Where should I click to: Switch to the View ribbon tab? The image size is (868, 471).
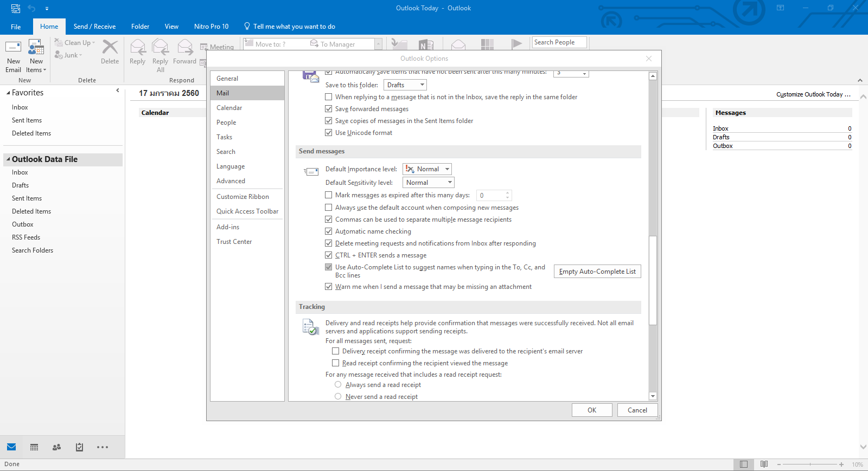click(x=171, y=27)
